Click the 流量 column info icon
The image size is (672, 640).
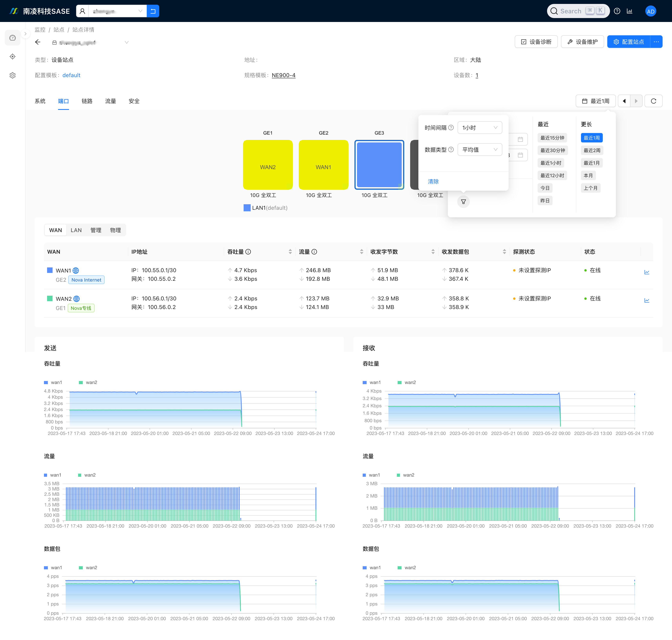click(314, 252)
